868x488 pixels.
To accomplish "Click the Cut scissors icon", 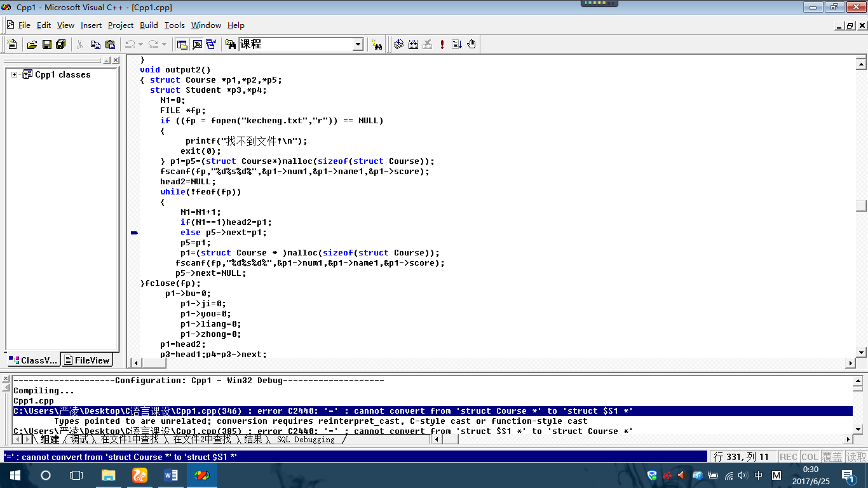I will (80, 44).
